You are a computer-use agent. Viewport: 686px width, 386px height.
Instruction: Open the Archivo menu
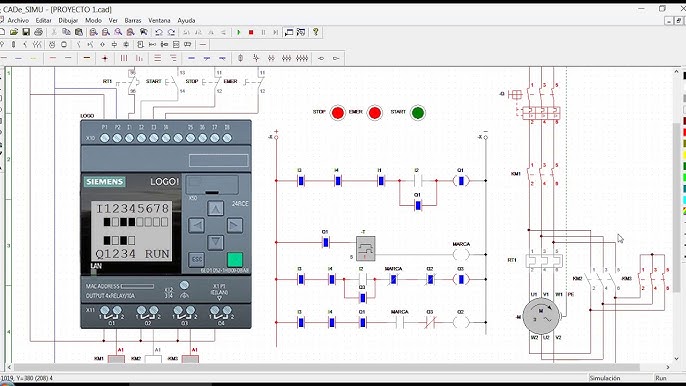18,21
